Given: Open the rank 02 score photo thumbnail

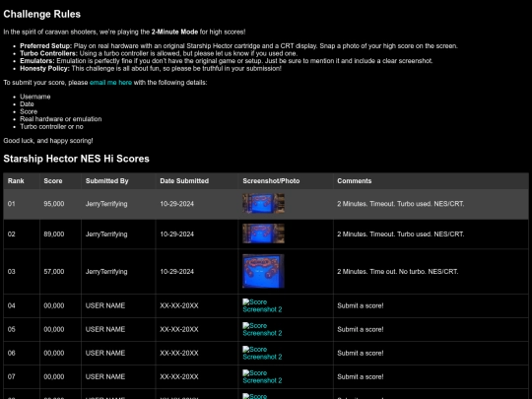Looking at the screenshot, I should point(263,233).
